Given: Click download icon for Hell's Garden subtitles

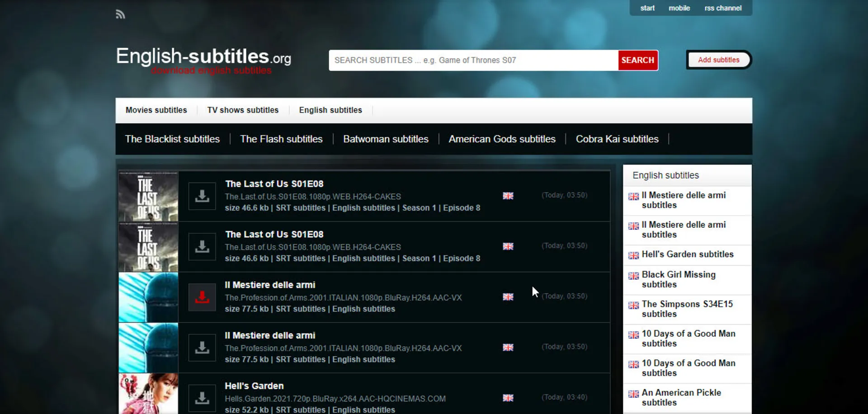Looking at the screenshot, I should (x=202, y=398).
